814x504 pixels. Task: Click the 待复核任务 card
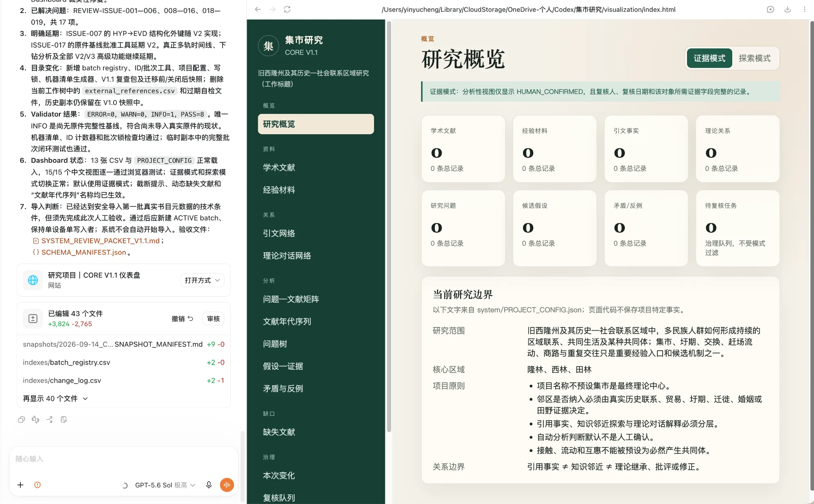pyautogui.click(x=737, y=228)
